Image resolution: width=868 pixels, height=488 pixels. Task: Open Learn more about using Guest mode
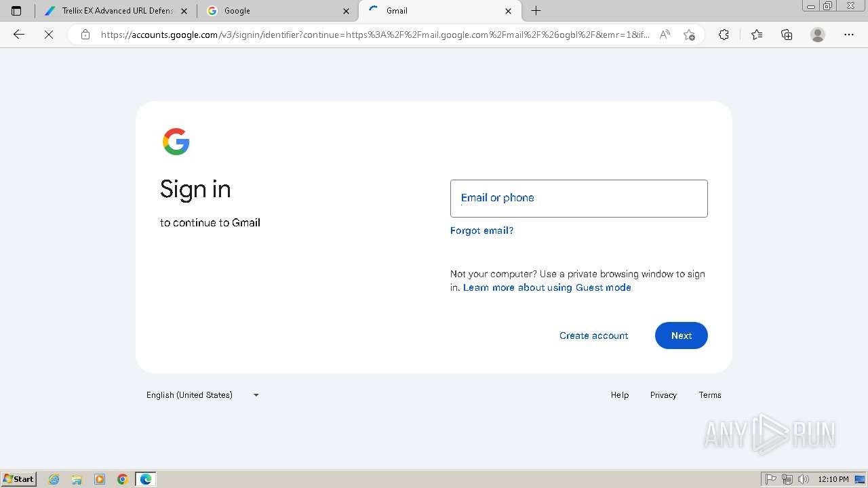tap(547, 287)
